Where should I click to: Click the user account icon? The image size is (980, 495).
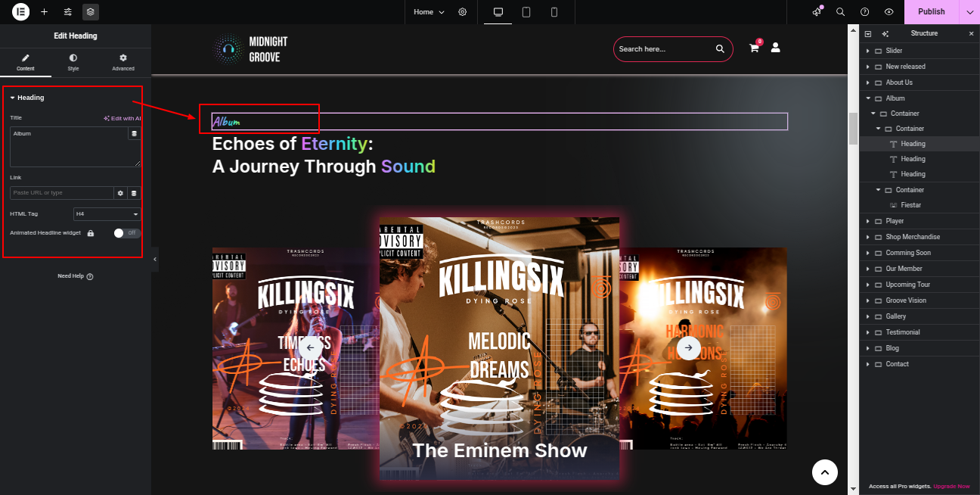tap(775, 48)
